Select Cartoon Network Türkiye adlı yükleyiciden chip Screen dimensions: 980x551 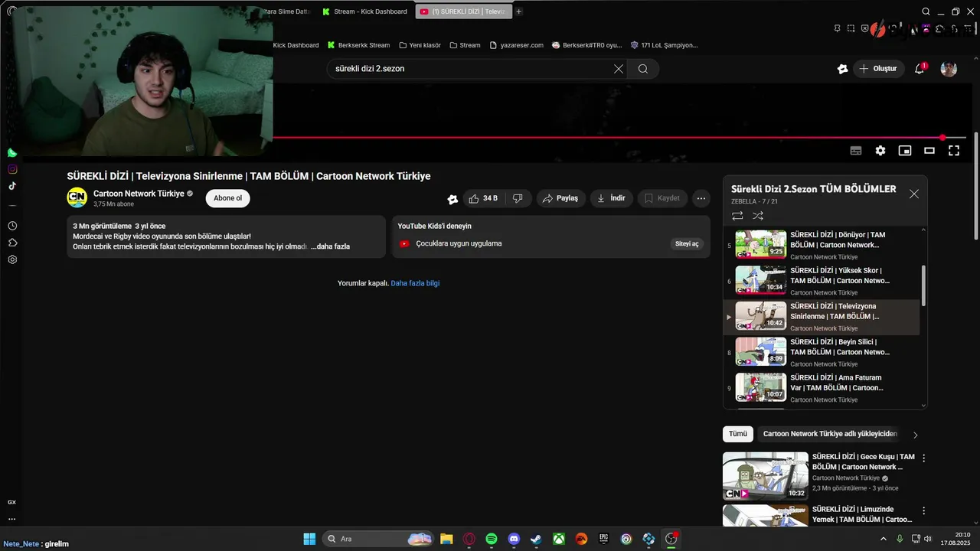click(x=830, y=434)
